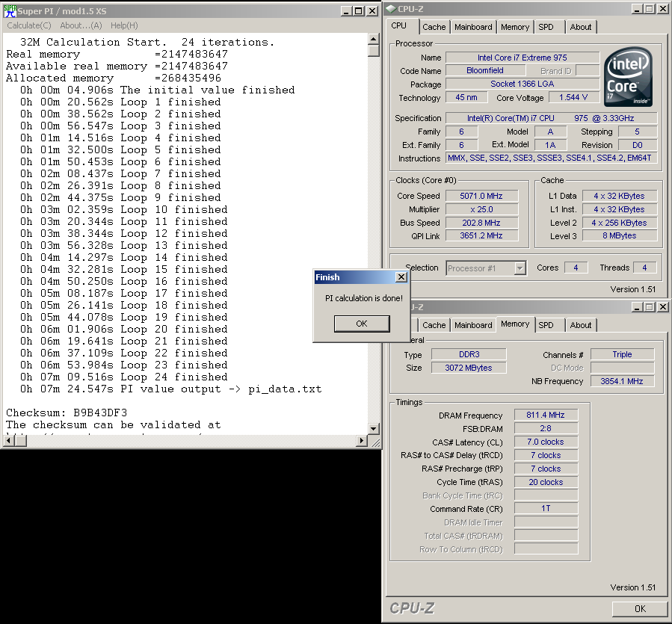Open About tab in top CPU-Z window
This screenshot has width=672, height=624.
point(580,27)
